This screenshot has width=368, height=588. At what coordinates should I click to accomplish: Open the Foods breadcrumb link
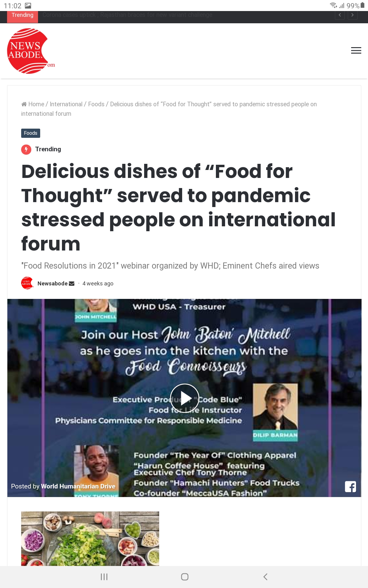pos(96,104)
